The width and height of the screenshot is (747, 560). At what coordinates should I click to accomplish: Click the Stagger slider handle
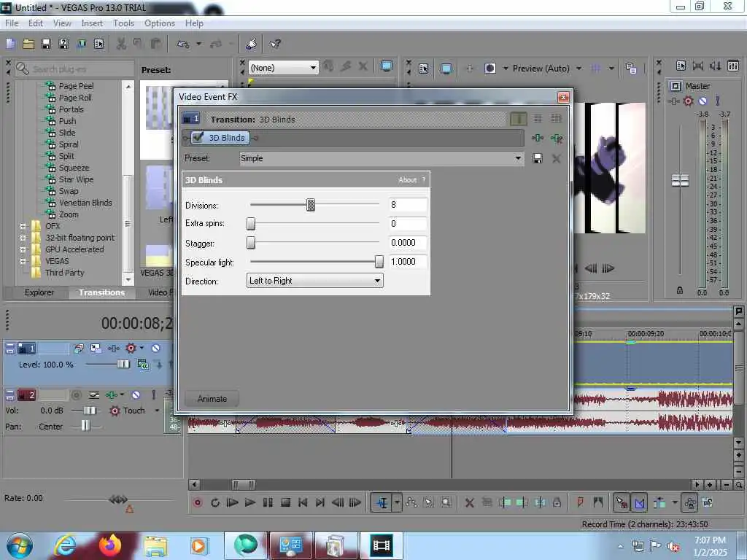[x=251, y=243]
